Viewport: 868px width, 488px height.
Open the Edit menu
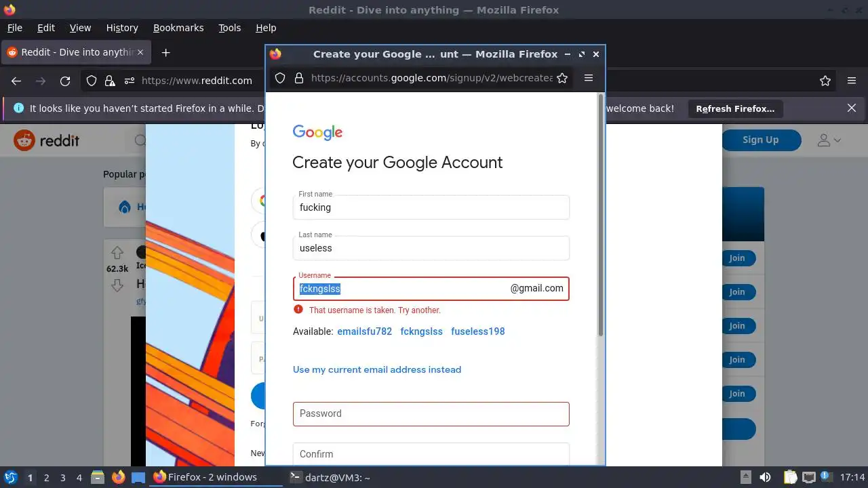pyautogui.click(x=46, y=28)
